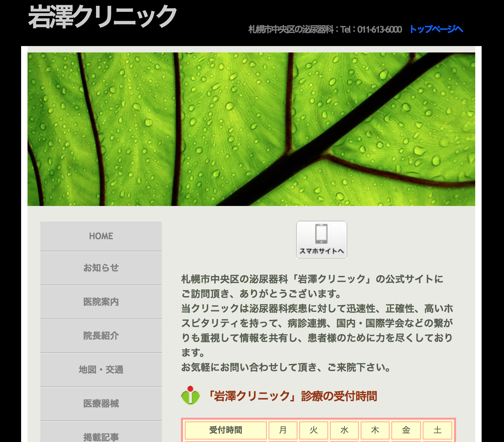Screen dimensions: 504x442
Task: Click the 水 column header
Action: [x=344, y=430]
